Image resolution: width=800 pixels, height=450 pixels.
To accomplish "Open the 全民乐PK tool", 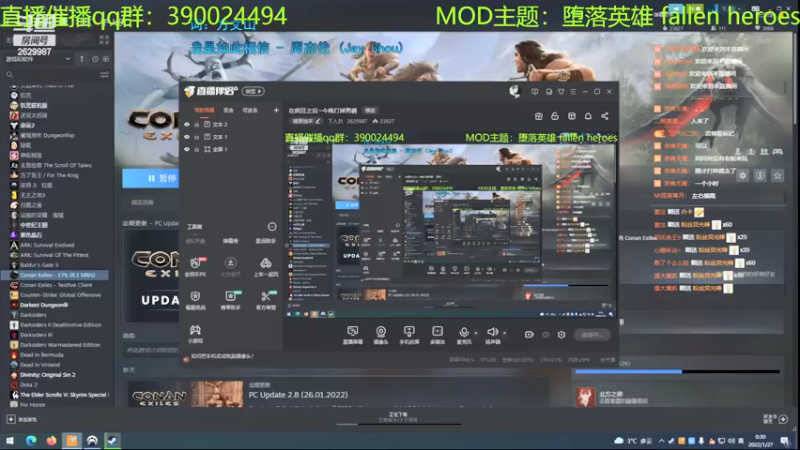I will pos(195,267).
